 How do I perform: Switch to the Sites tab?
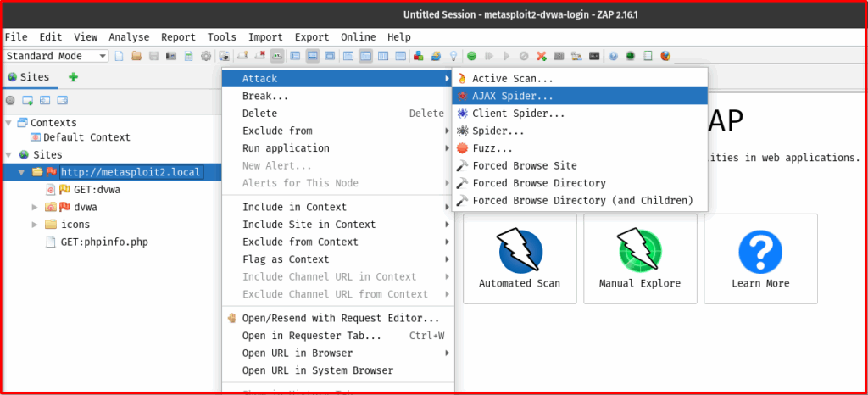[29, 77]
